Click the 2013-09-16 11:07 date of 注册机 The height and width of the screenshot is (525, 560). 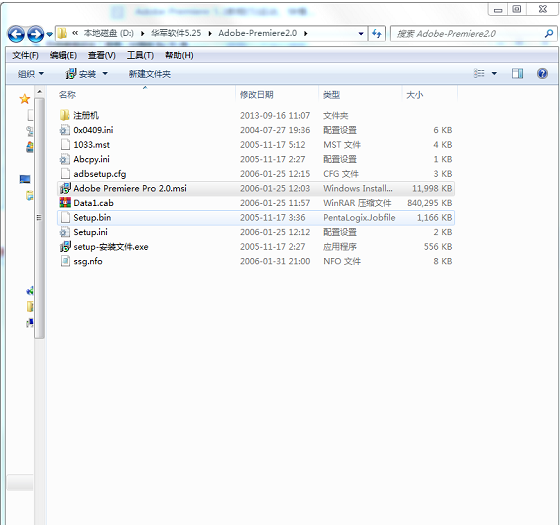[275, 115]
